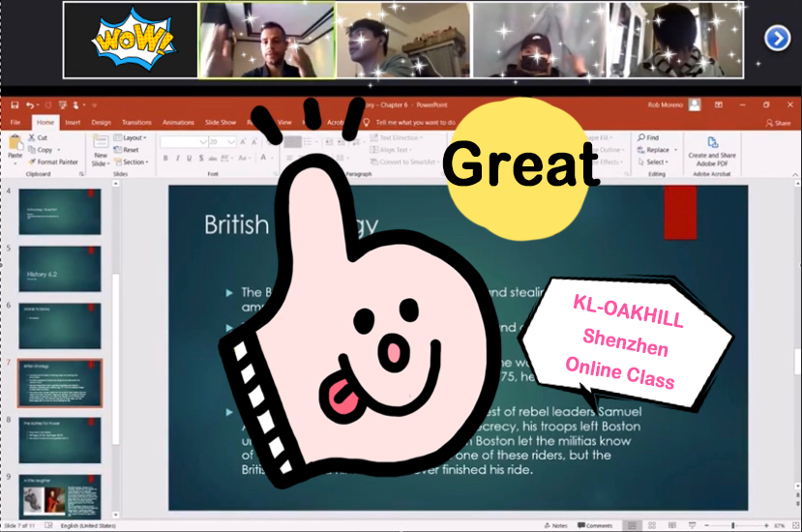Image resolution: width=802 pixels, height=532 pixels.
Task: Click the Cut scissors icon
Action: pyautogui.click(x=32, y=137)
